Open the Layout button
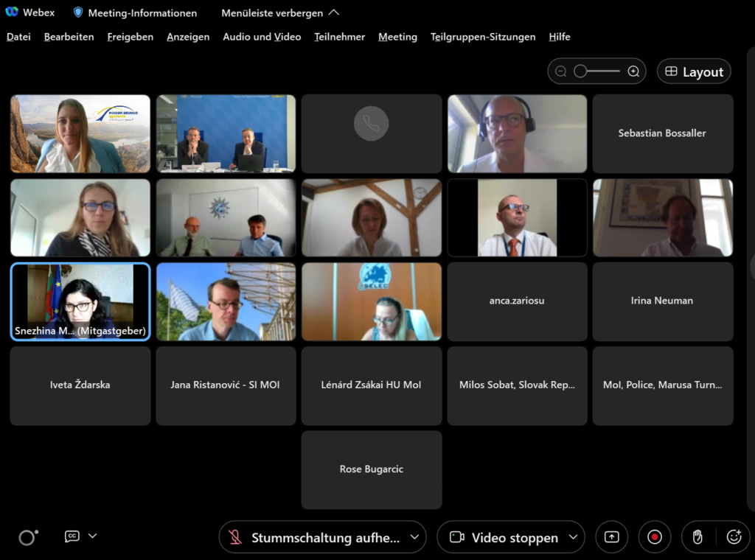The image size is (755, 560). tap(694, 71)
